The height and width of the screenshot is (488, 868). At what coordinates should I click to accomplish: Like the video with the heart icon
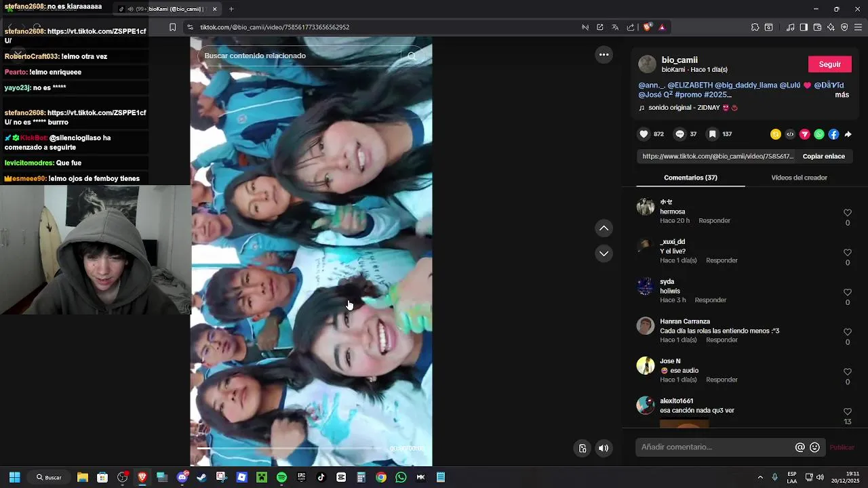[x=644, y=134]
